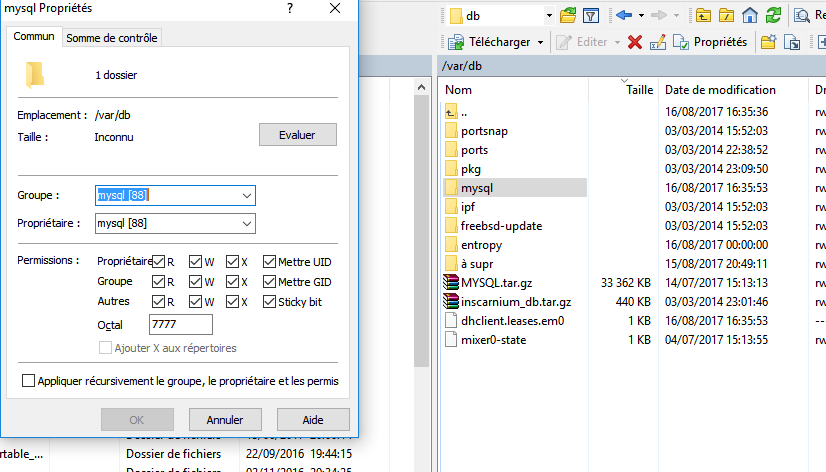
Task: Toggle Autres W permission checkbox
Action: pyautogui.click(x=195, y=301)
